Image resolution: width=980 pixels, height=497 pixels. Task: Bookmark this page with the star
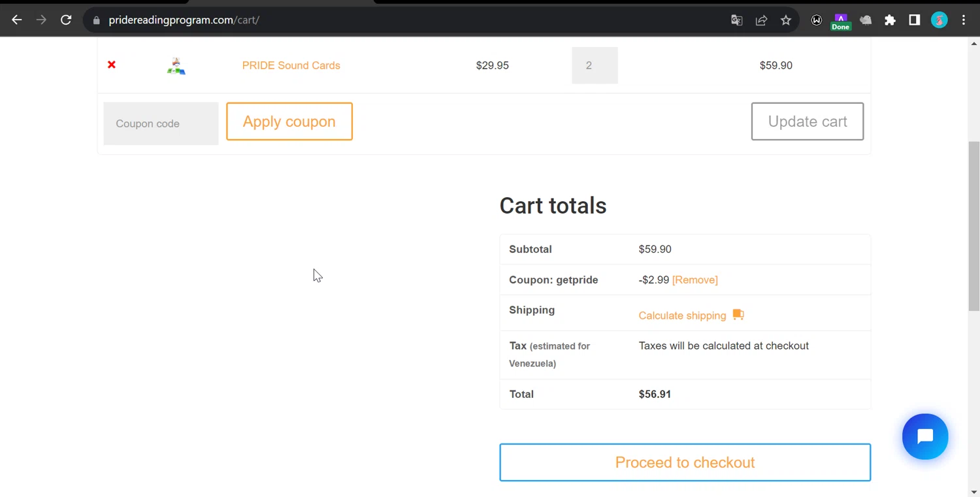786,20
